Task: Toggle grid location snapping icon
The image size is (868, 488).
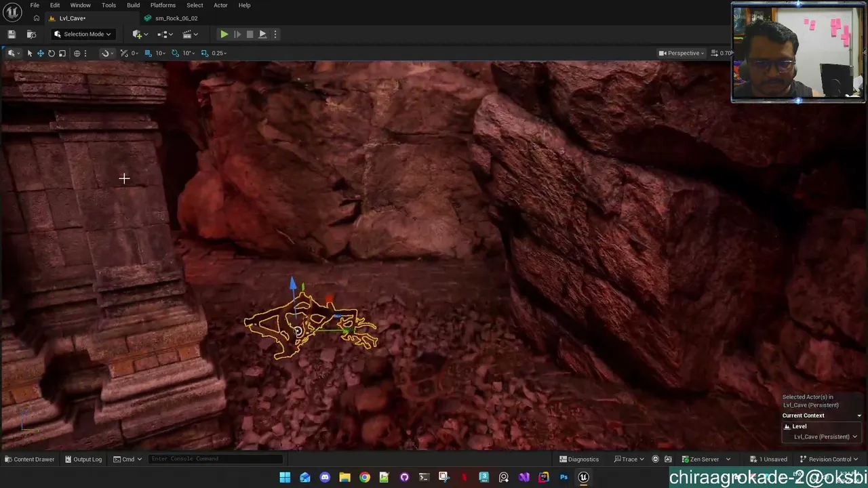Action: point(148,53)
